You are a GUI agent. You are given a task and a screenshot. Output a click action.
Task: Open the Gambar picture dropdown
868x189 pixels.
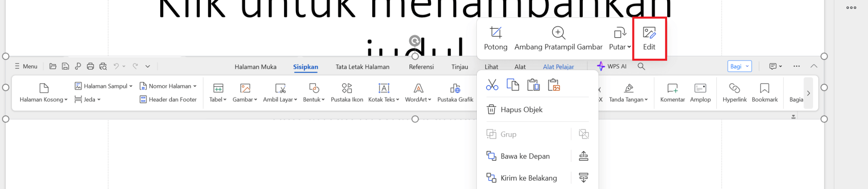coord(245,93)
